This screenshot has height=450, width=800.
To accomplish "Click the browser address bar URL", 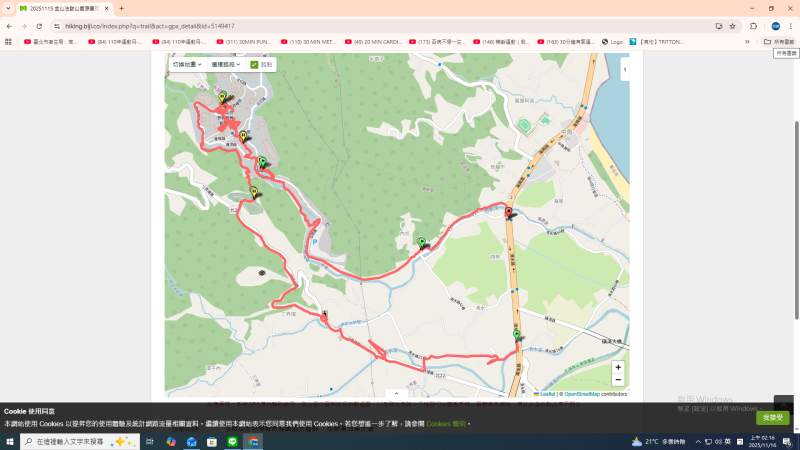I will coord(300,26).
